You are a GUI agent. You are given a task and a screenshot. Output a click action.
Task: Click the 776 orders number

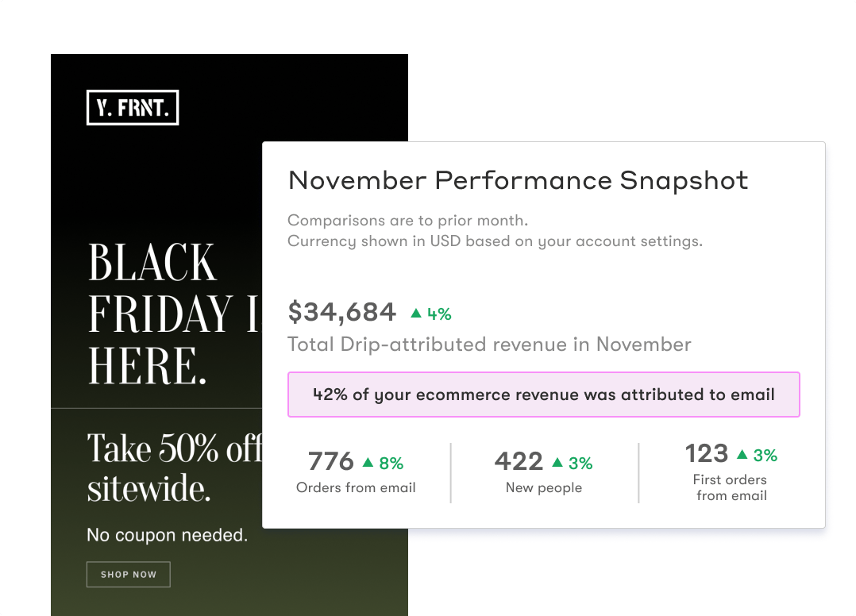(330, 461)
